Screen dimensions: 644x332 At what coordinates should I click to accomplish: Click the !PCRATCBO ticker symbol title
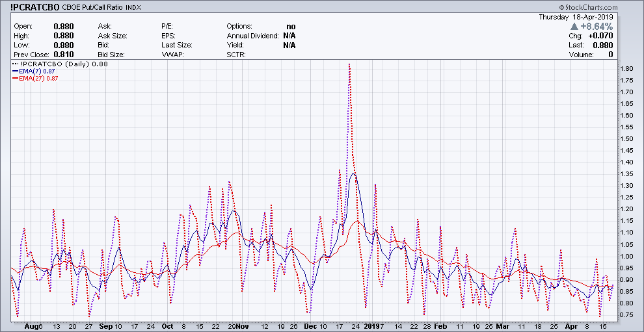coord(35,6)
